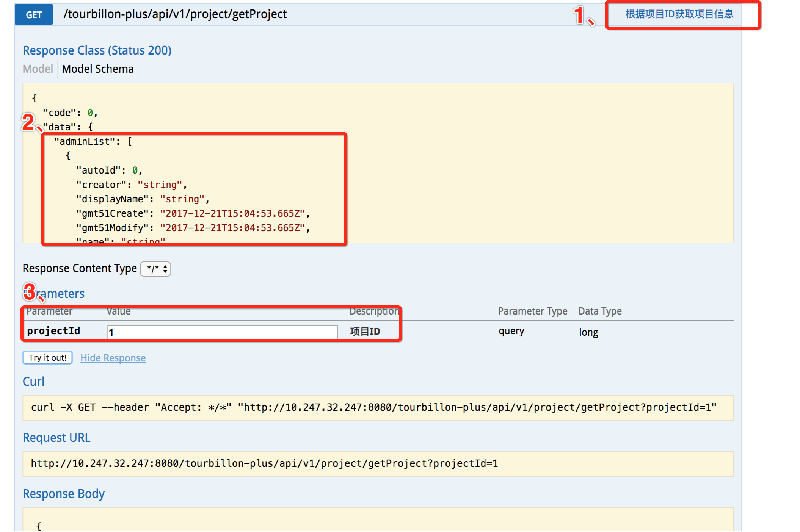Click the Response Body heading
Image resolution: width=800 pixels, height=532 pixels.
(x=64, y=494)
